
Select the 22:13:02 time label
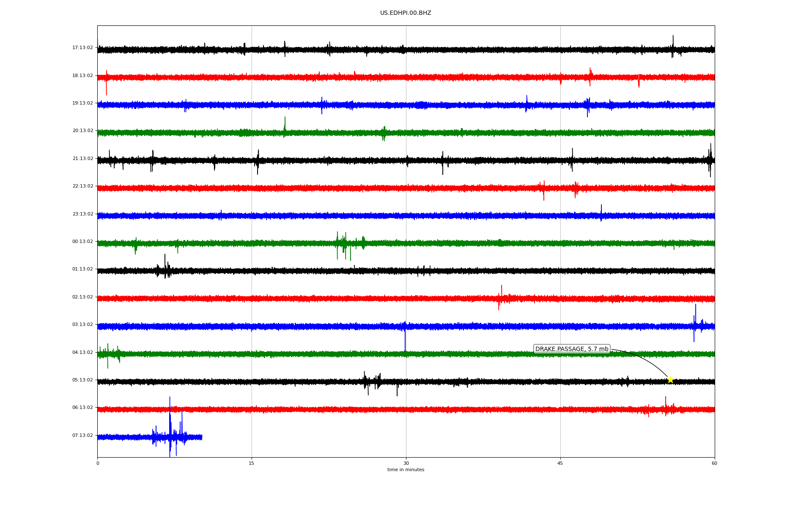click(82, 186)
